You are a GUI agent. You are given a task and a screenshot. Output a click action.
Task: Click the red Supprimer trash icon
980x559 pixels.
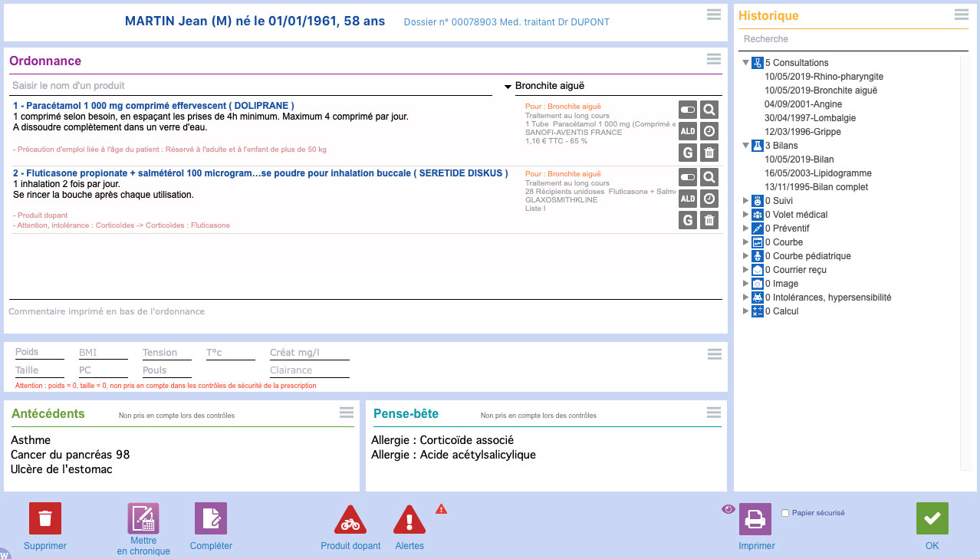[x=45, y=518]
